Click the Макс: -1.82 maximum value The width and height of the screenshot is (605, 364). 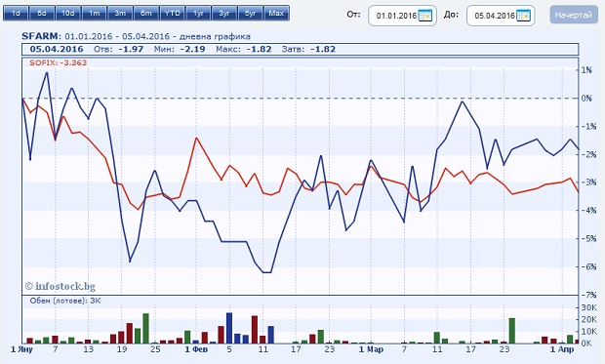point(244,50)
